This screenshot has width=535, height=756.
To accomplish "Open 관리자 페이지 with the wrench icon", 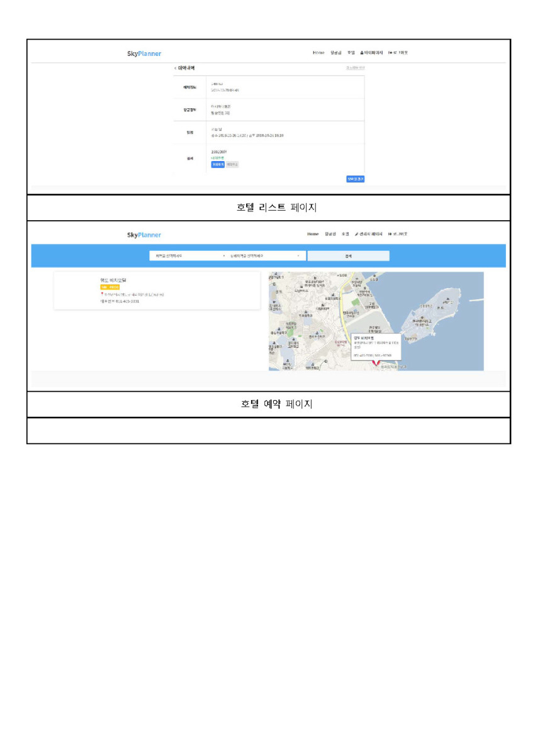I will 369,234.
